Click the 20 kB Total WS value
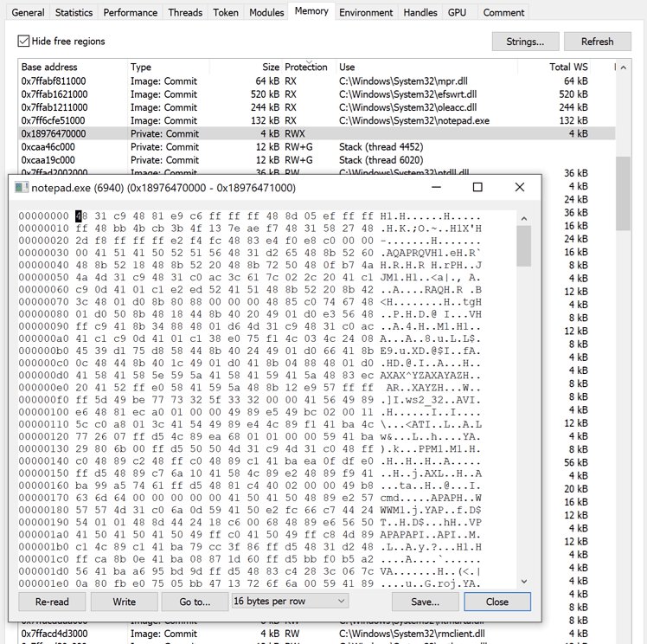The image size is (647, 644). [575, 489]
